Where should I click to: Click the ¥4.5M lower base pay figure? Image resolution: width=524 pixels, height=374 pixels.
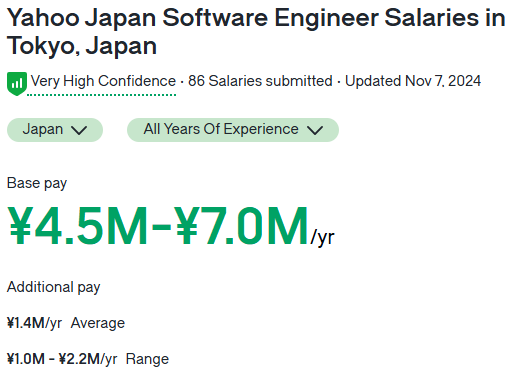tap(77, 226)
